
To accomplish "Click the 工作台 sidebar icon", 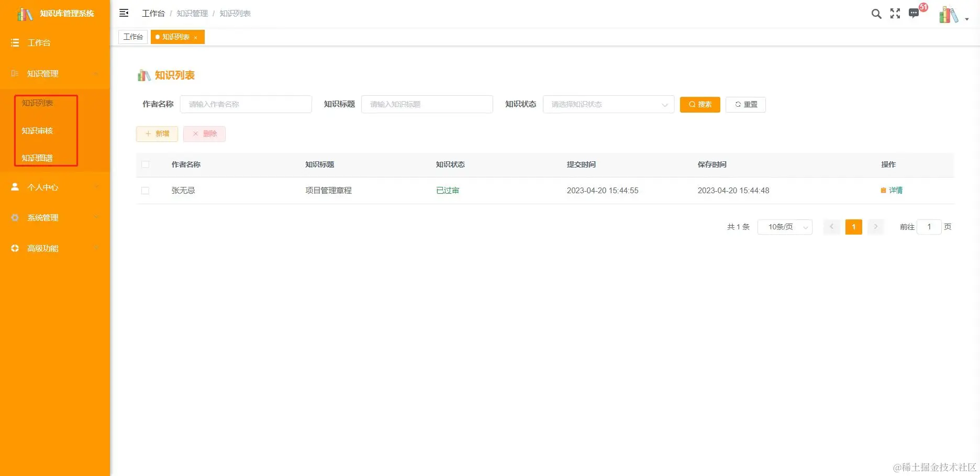I will [15, 42].
